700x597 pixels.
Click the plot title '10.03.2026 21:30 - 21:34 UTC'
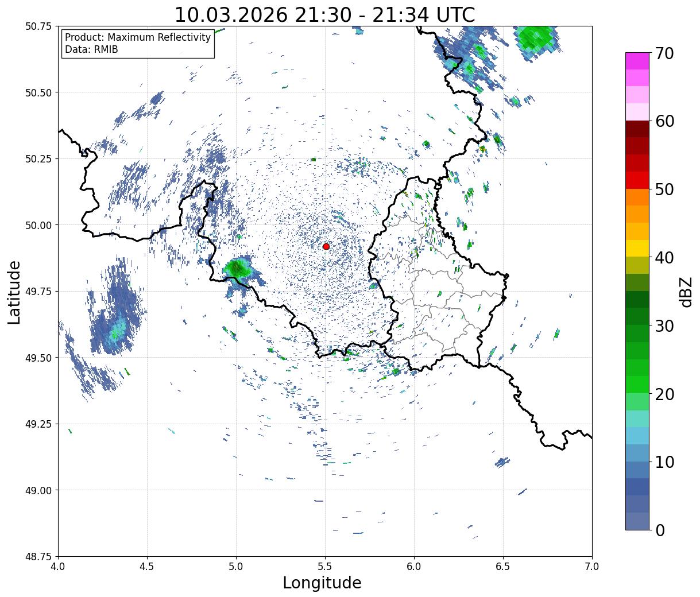click(x=325, y=14)
